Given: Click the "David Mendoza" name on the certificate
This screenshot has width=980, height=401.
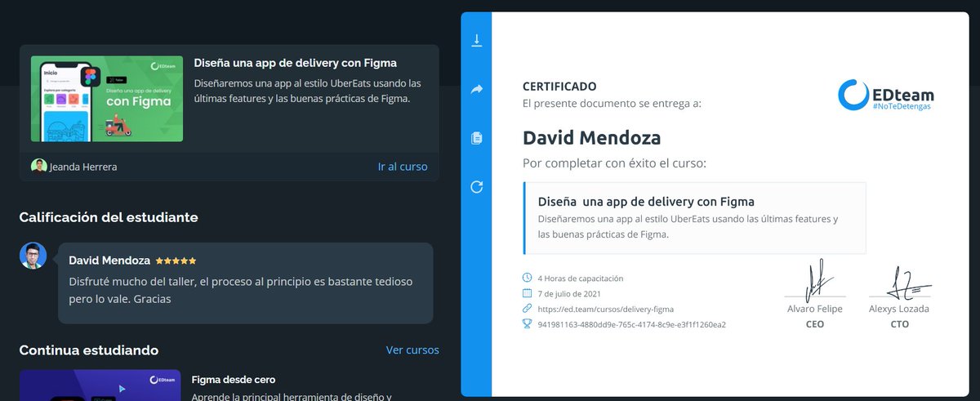Looking at the screenshot, I should tap(592, 137).
